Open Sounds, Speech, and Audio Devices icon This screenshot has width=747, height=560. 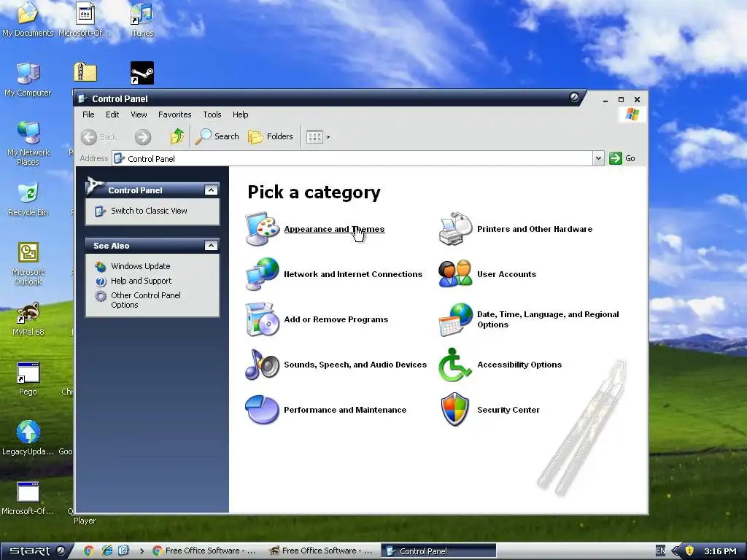click(262, 365)
